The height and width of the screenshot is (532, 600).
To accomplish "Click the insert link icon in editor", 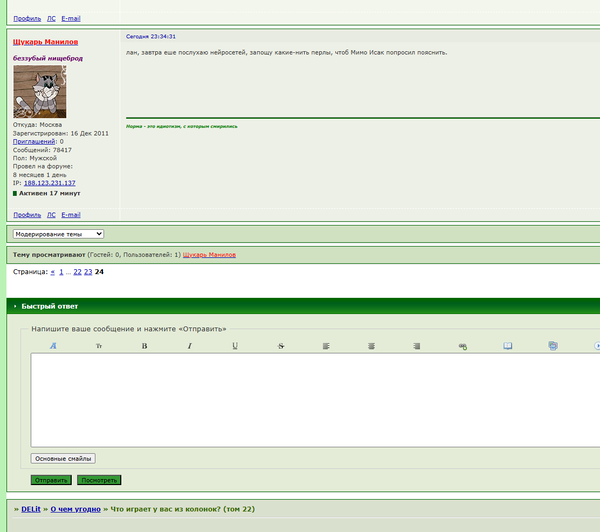I will 462,346.
